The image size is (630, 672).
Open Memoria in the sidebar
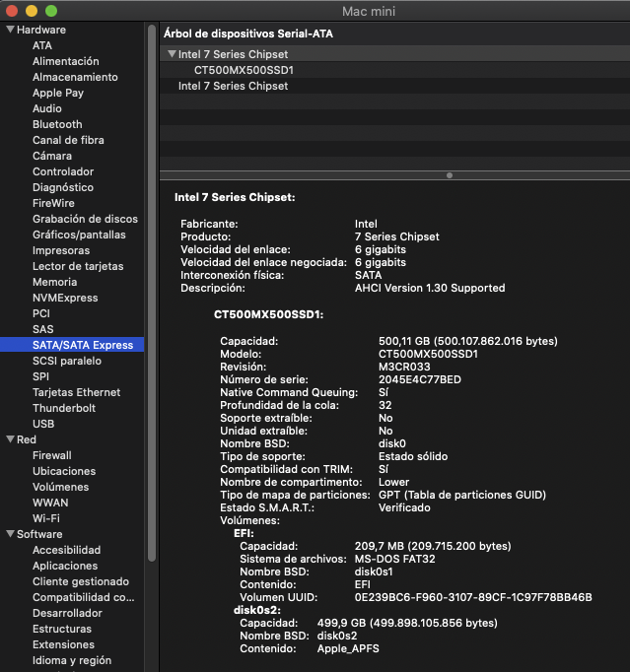[x=55, y=282]
